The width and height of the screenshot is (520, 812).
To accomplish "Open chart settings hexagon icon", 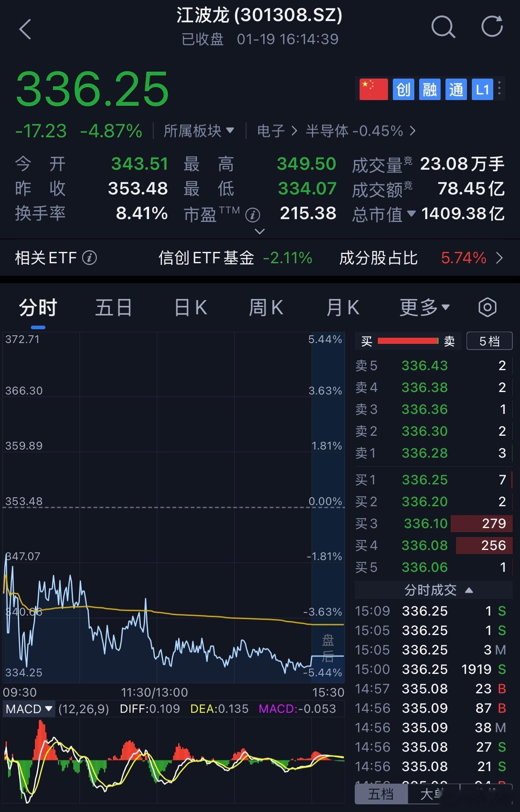I will [487, 307].
